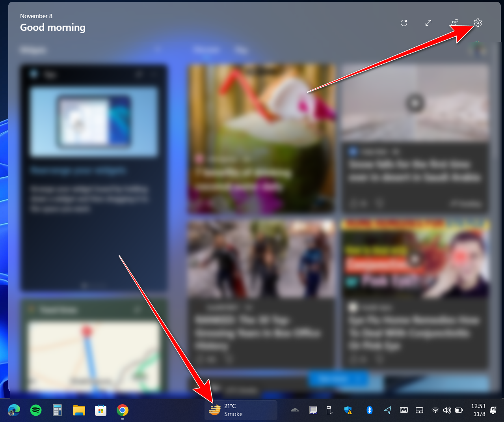The width and height of the screenshot is (504, 422).
Task: Open clock showing 12:53 11/8
Action: tap(478, 410)
